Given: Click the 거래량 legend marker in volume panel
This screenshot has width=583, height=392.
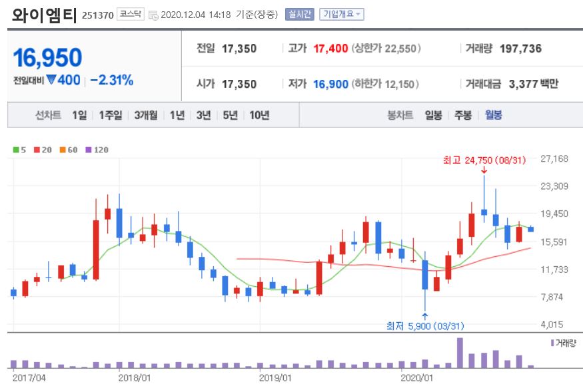Looking at the screenshot, I should [552, 343].
